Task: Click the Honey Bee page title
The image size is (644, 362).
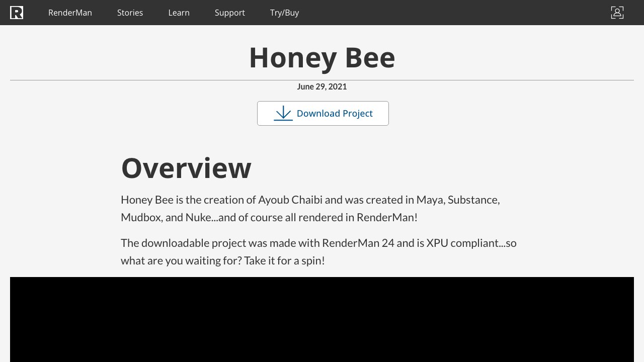Action: (322, 57)
